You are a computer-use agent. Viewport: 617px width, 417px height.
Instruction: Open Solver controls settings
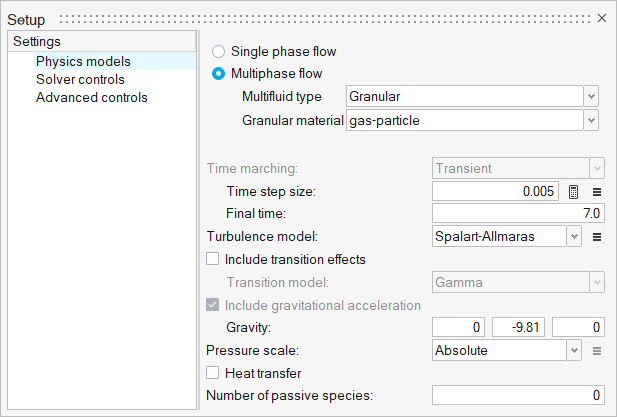80,79
